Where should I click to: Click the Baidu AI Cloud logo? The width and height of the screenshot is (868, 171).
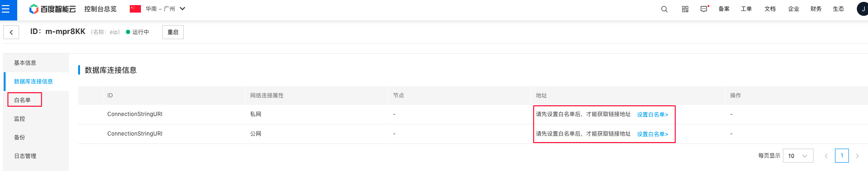(x=53, y=9)
